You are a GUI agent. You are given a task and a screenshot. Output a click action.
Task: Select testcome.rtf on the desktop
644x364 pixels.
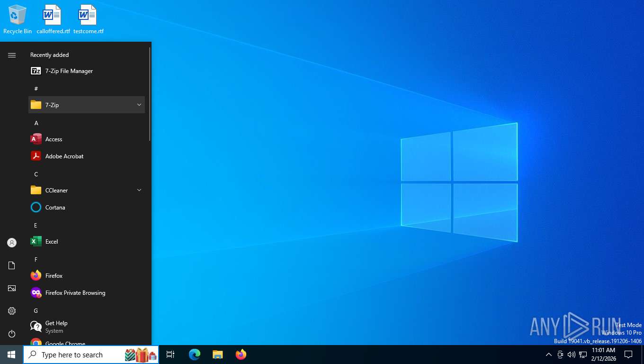click(88, 19)
